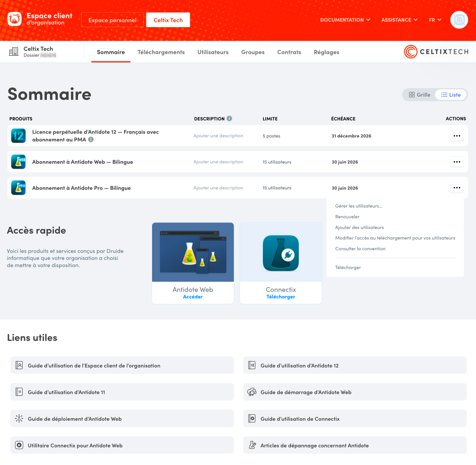Open actions menu for Antidote Web subscription

point(457,162)
